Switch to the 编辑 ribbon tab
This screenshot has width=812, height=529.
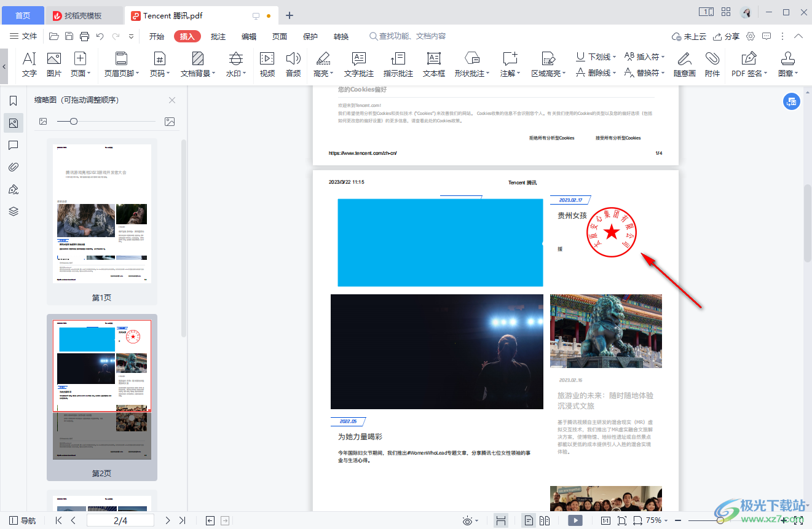tap(249, 36)
